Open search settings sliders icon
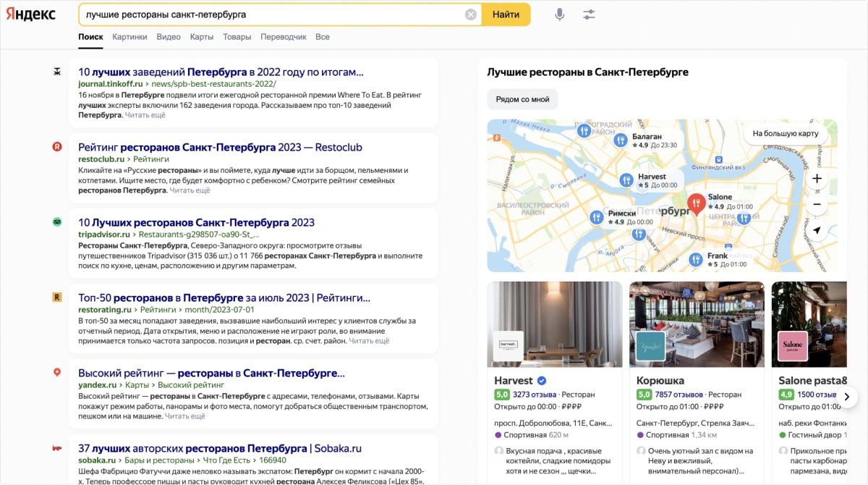 (589, 14)
